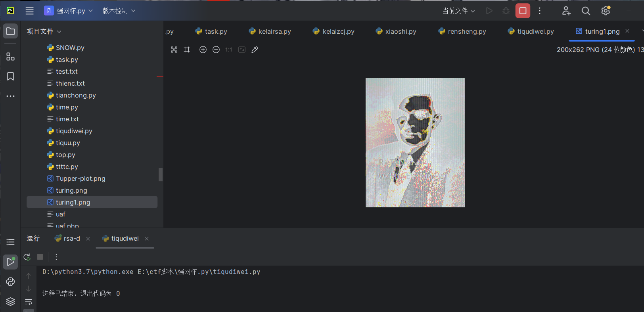Screen dimensions: 644x312
Task: Open the 版本控制 dropdown
Action: 119,11
